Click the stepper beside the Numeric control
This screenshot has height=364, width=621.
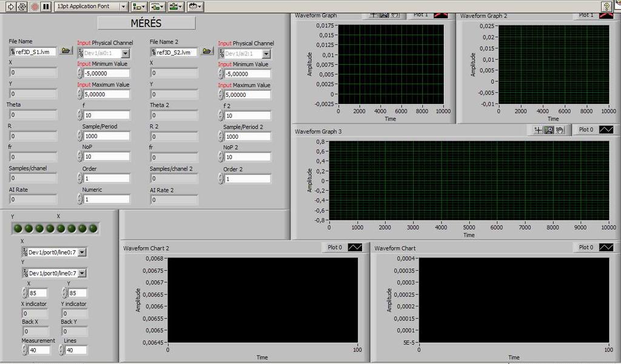[x=80, y=199]
